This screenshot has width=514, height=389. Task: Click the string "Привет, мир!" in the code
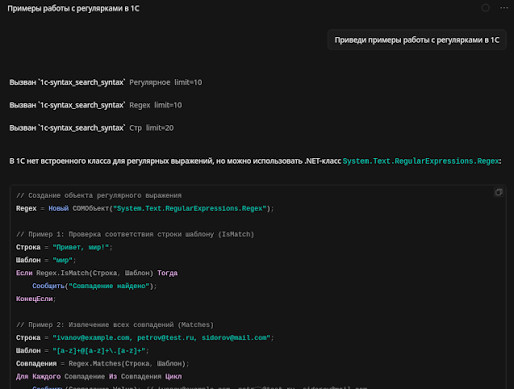(x=81, y=247)
